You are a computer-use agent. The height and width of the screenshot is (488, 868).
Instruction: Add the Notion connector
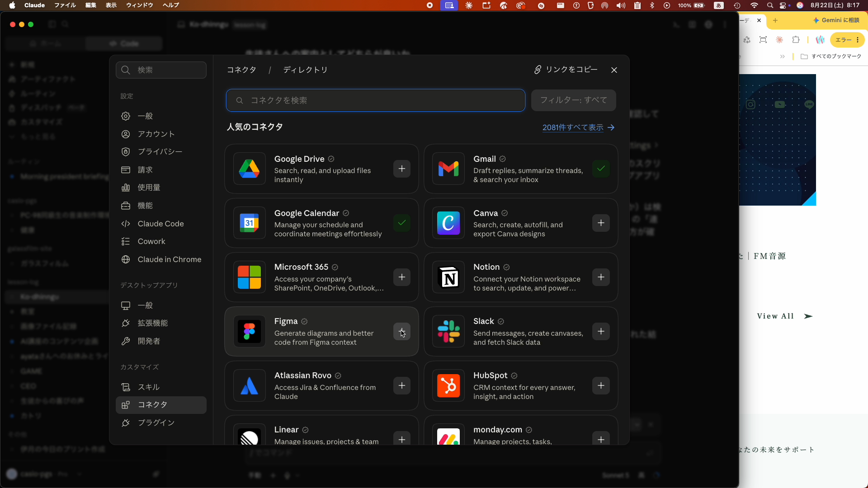(601, 277)
